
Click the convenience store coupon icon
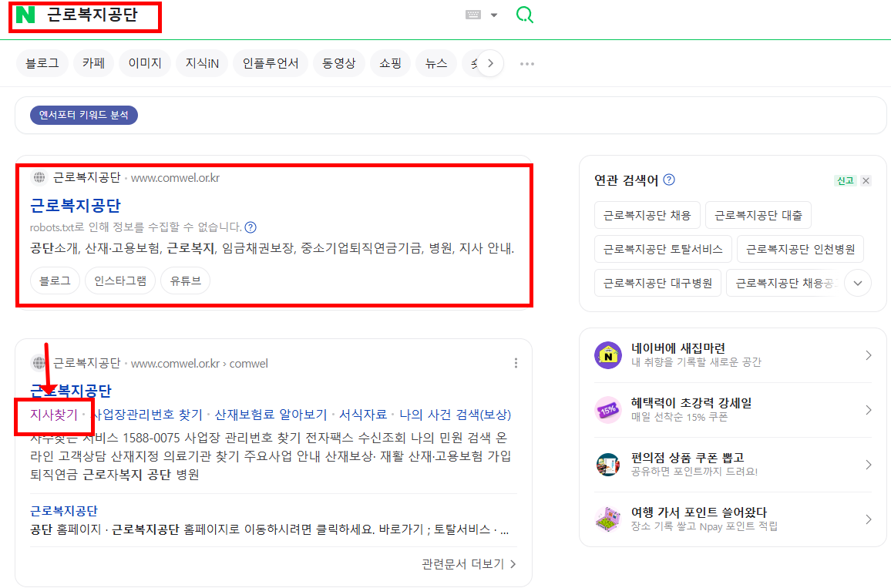(608, 464)
